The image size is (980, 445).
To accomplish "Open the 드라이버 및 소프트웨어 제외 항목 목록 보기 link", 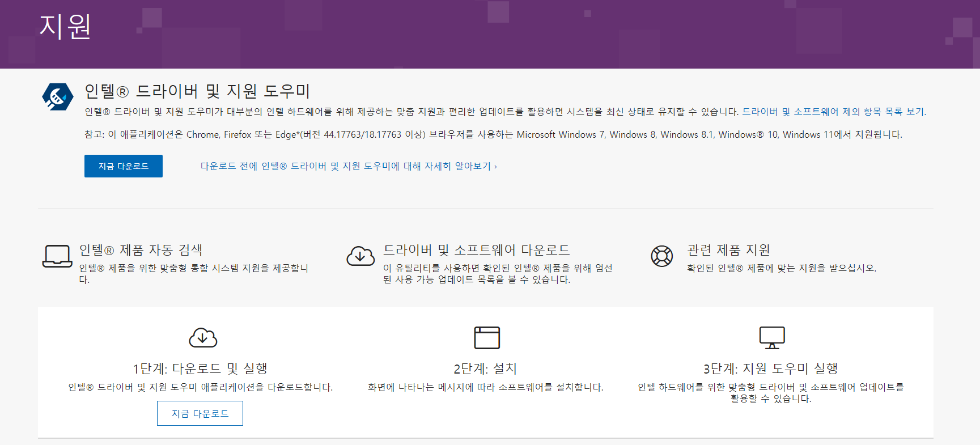I will click(834, 112).
